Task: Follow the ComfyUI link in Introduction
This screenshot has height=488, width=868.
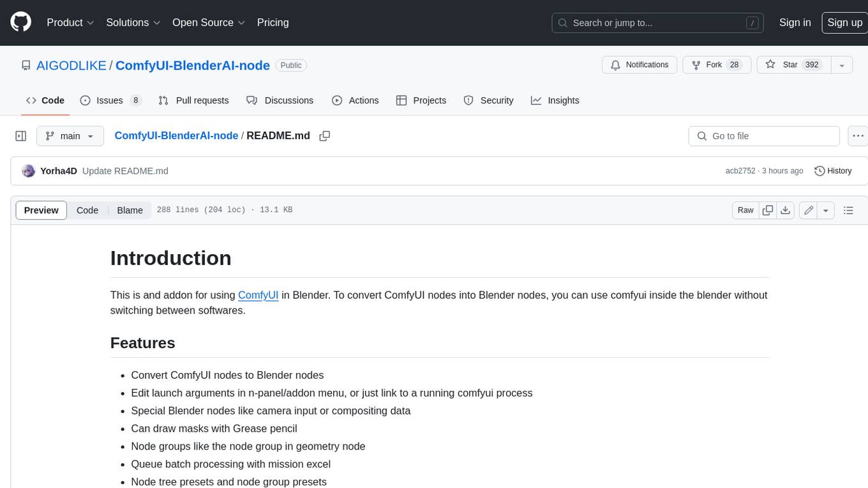Action: pos(258,295)
